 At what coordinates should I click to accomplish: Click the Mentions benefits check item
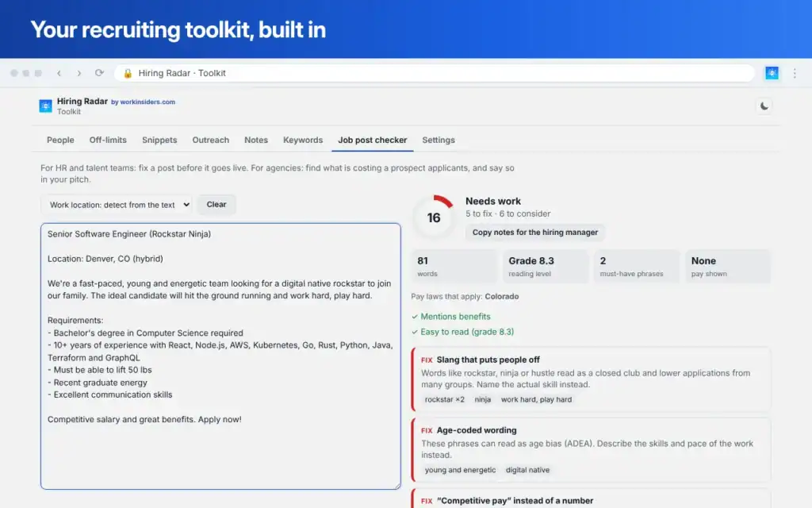pos(451,316)
